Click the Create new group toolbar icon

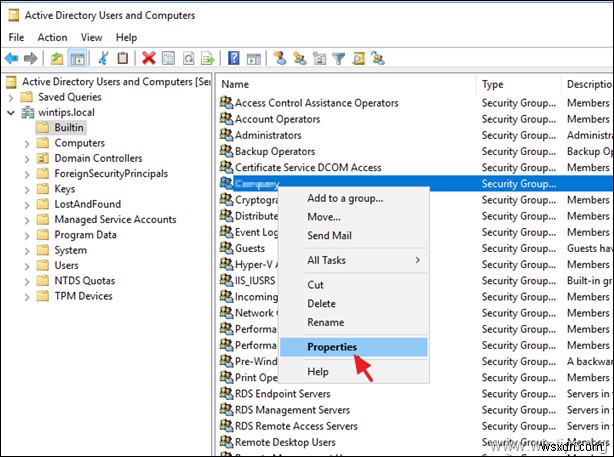298,58
